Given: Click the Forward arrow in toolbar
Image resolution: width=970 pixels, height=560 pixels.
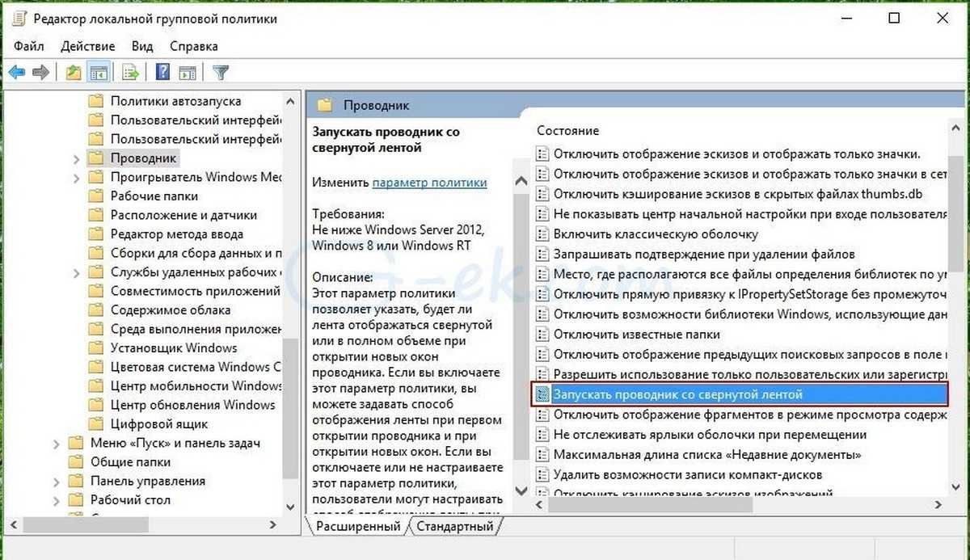Looking at the screenshot, I should 40,73.
